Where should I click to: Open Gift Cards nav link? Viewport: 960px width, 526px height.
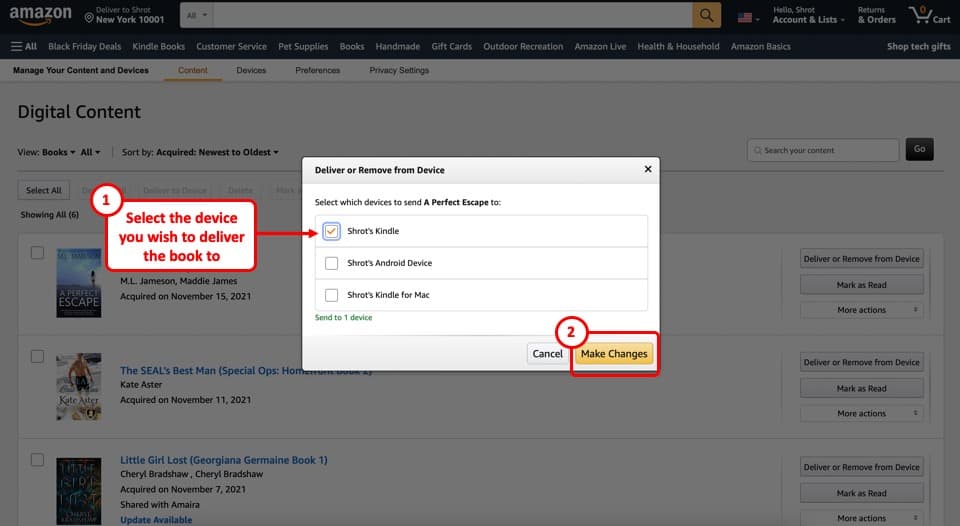451,47
